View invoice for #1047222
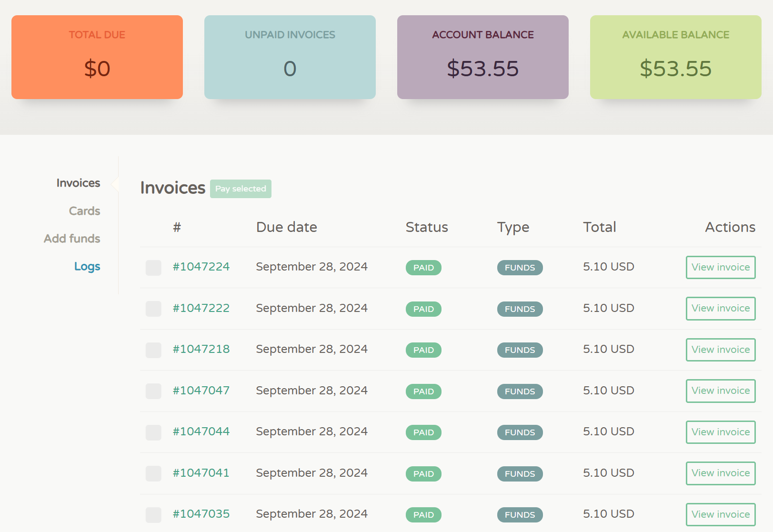Viewport: 773px width, 532px height. 721,309
